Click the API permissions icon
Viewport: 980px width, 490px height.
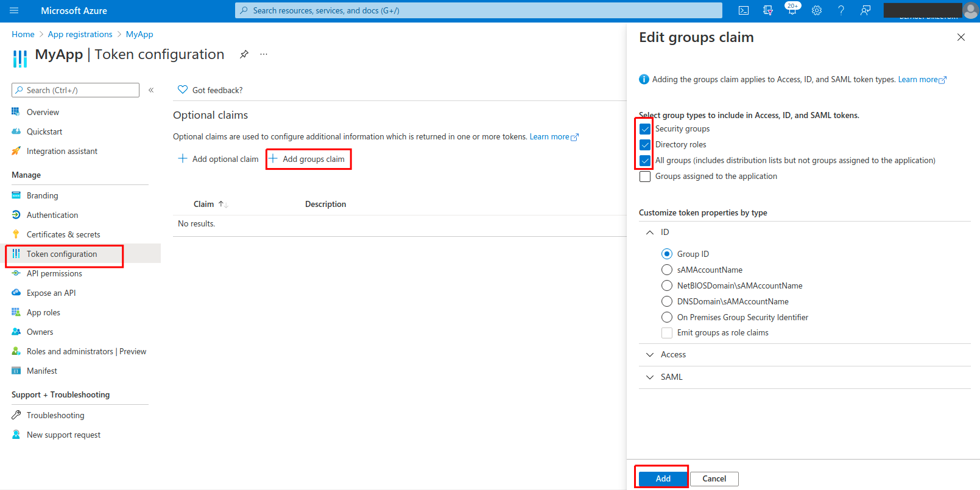[16, 273]
